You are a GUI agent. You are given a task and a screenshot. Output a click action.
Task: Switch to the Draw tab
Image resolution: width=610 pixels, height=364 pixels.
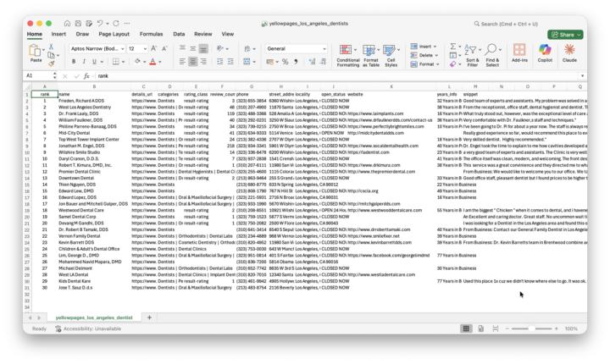[x=82, y=34]
